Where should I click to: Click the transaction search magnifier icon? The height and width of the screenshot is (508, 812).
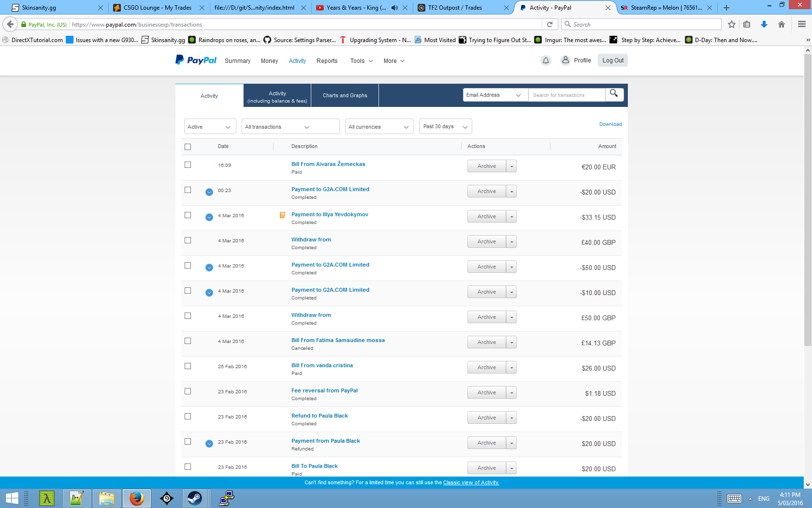coord(614,94)
